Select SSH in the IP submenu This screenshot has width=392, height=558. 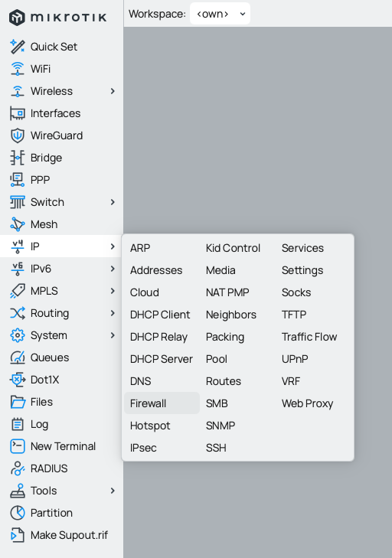click(216, 448)
